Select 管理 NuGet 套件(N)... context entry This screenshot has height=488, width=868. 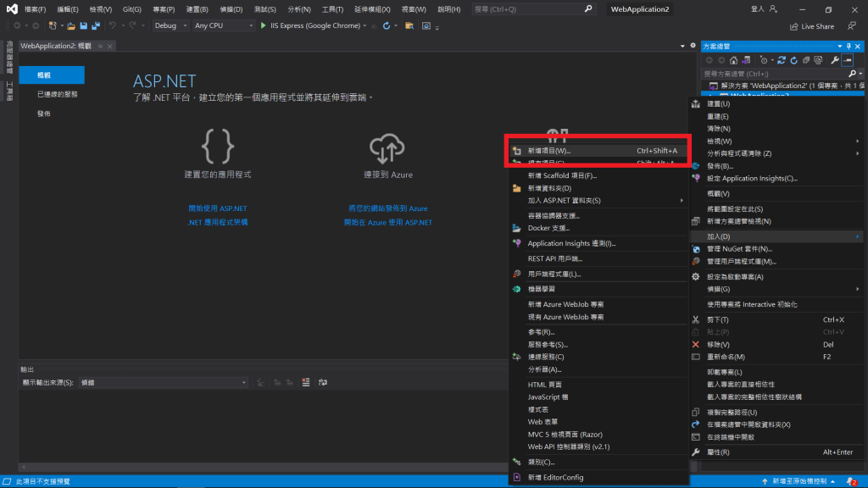click(777, 249)
